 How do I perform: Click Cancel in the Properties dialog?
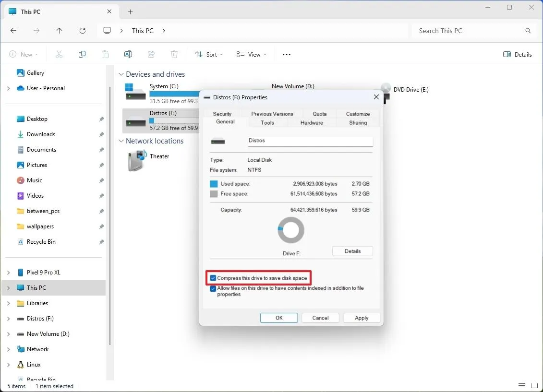tap(320, 318)
